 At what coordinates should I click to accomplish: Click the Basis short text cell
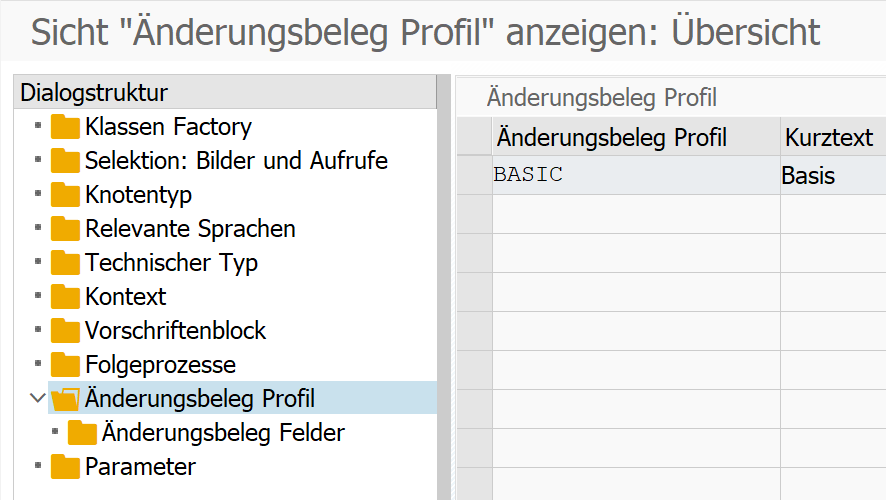pos(828,176)
